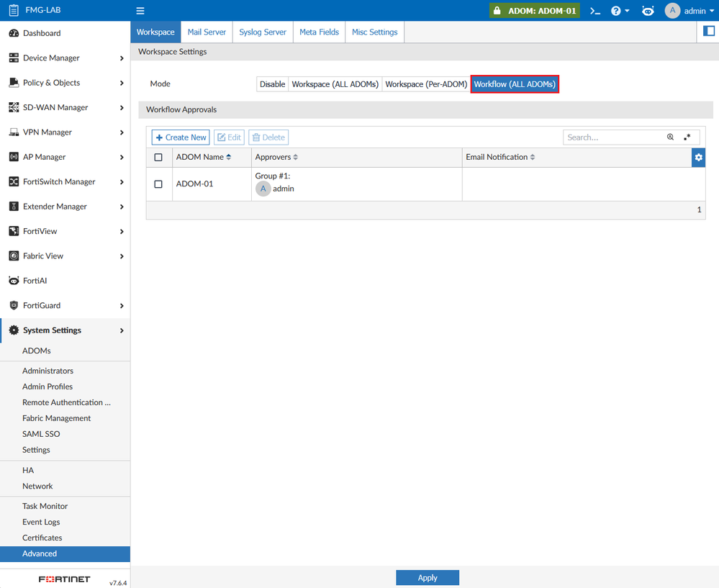This screenshot has height=588, width=719.
Task: Click the SD-WAN Manager icon
Action: coord(14,107)
